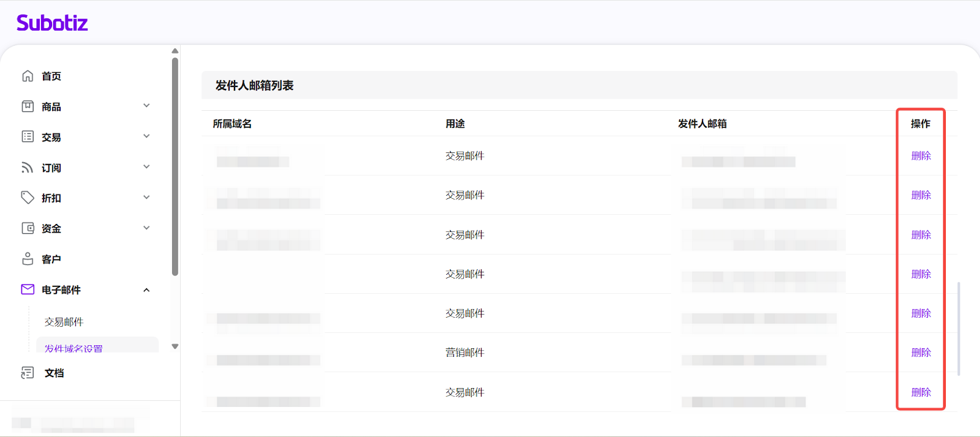Expand the 交易 submenu chevron
Screen dimensions: 980x437
coord(146,136)
